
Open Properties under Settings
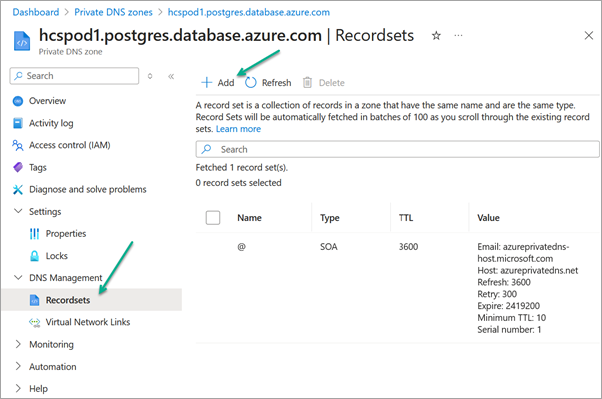[x=66, y=233]
